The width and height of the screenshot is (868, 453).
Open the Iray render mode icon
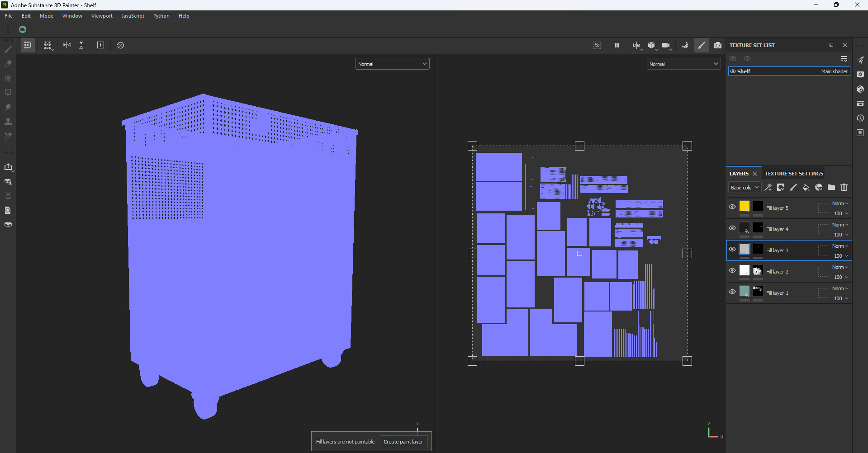pos(685,45)
